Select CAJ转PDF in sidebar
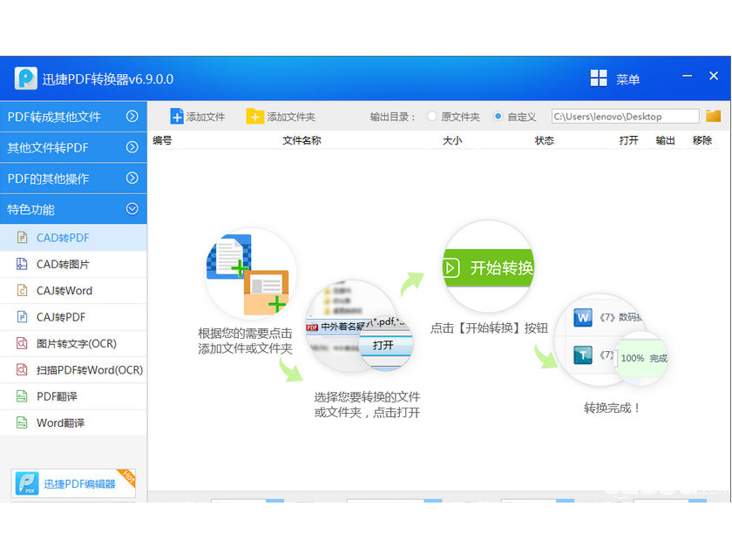 pyautogui.click(x=73, y=317)
